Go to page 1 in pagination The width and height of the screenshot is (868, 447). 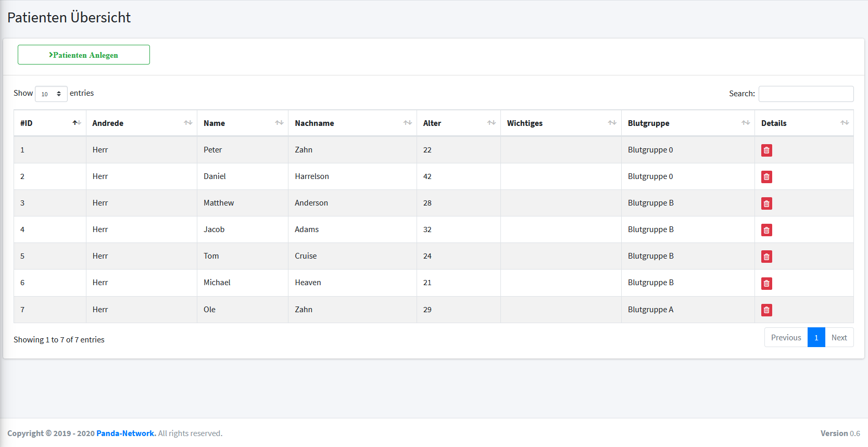tap(816, 337)
